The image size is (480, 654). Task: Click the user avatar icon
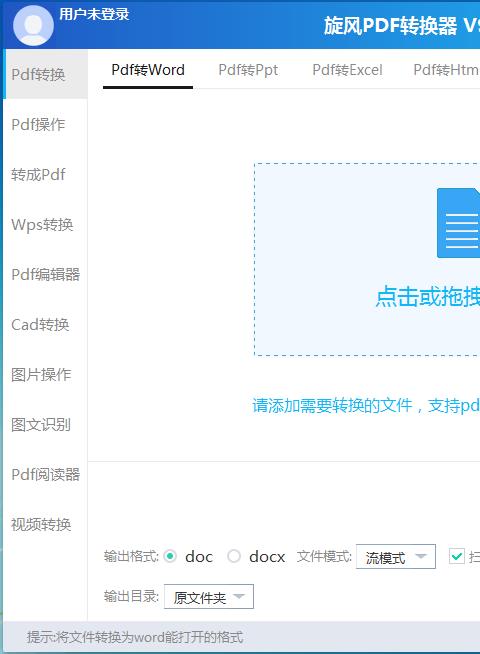(33, 25)
